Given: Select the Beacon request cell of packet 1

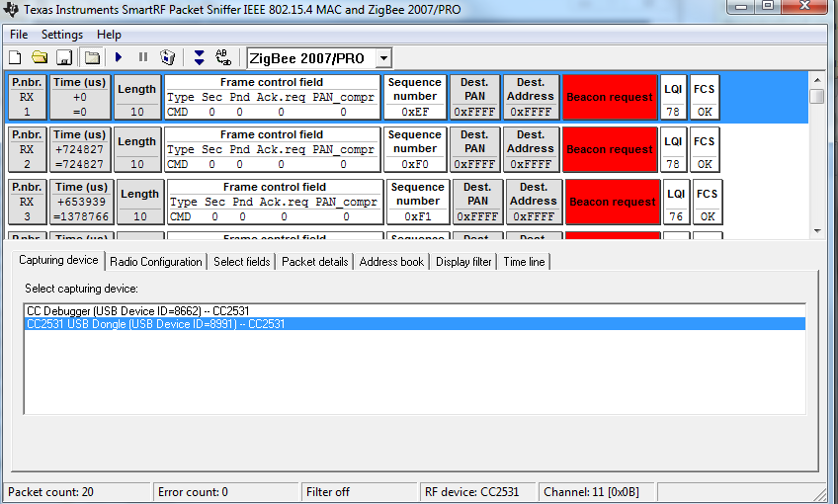Looking at the screenshot, I should (x=610, y=97).
